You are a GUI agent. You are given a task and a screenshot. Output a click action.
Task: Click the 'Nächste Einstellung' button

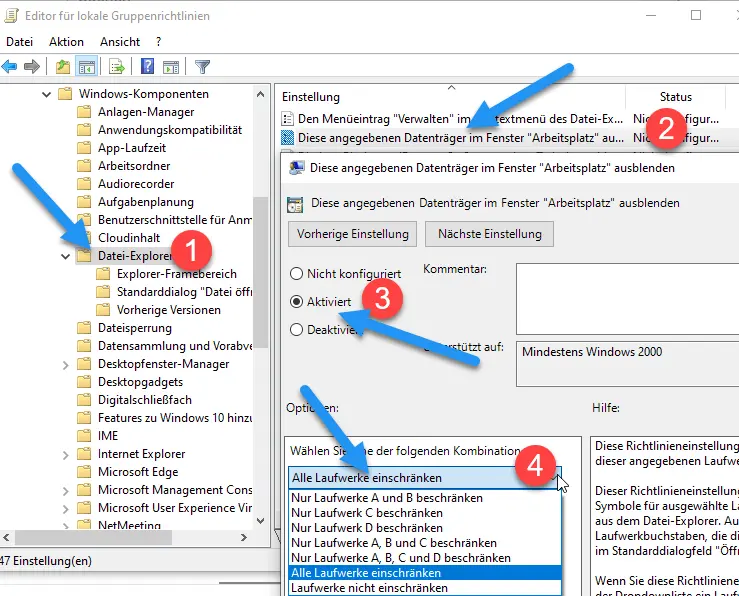[488, 234]
